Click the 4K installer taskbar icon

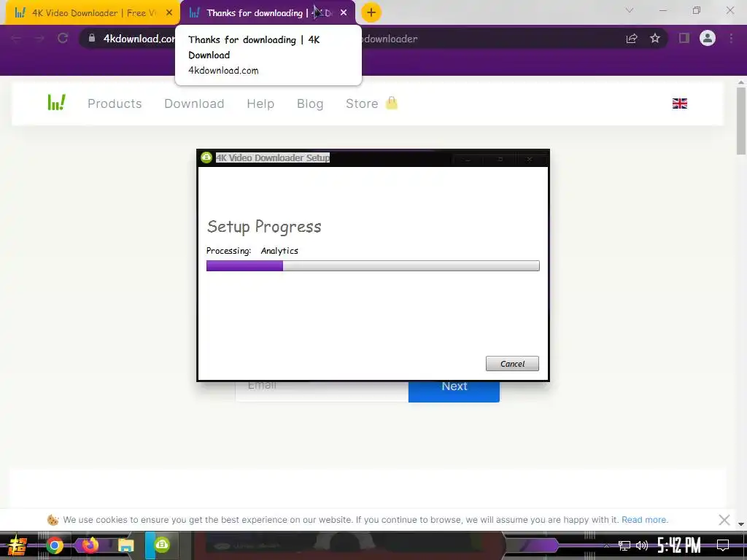tap(162, 545)
